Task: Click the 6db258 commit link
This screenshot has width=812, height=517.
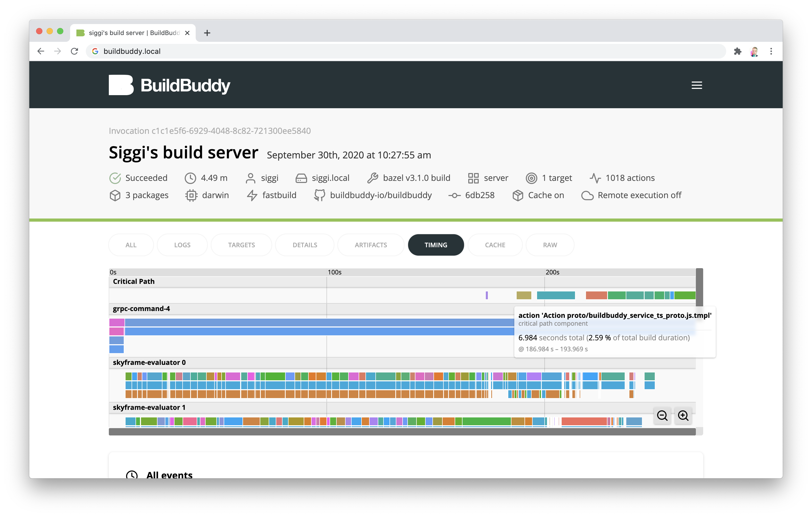Action: pyautogui.click(x=480, y=196)
